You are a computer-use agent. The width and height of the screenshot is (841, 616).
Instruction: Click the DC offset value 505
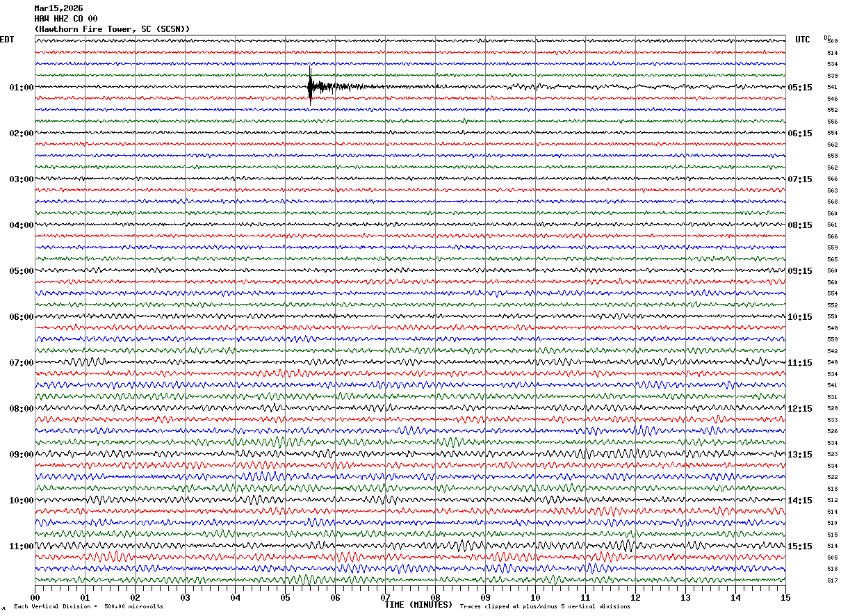[832, 558]
